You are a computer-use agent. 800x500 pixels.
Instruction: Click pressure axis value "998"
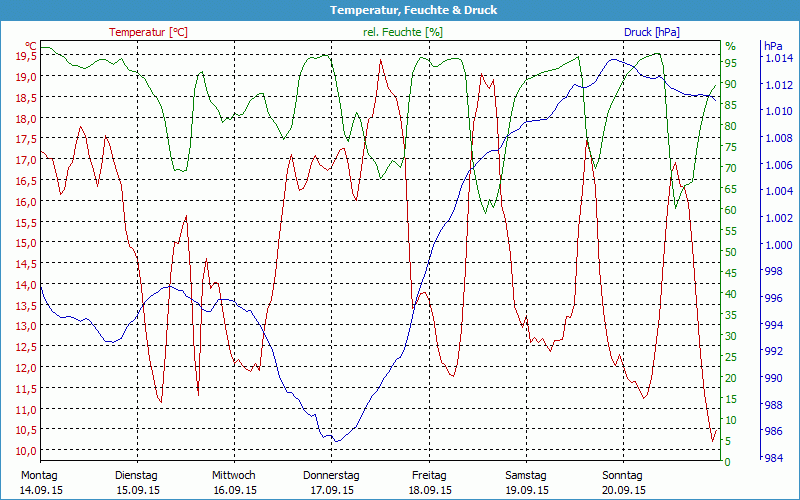pos(774,271)
